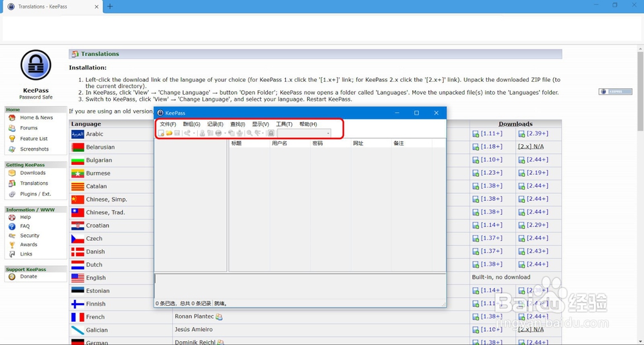The height and width of the screenshot is (345, 644).
Task: Click the 'Built-in, no download' text
Action: click(x=501, y=277)
